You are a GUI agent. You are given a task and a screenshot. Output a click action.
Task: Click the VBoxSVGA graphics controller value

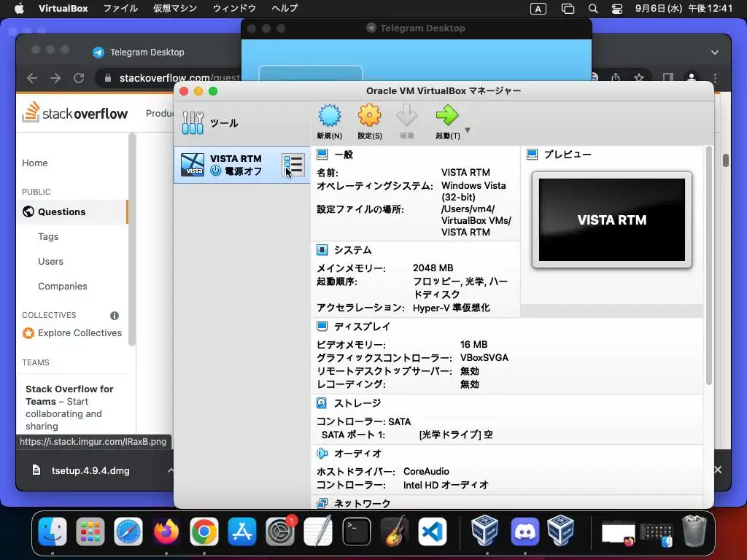[484, 357]
